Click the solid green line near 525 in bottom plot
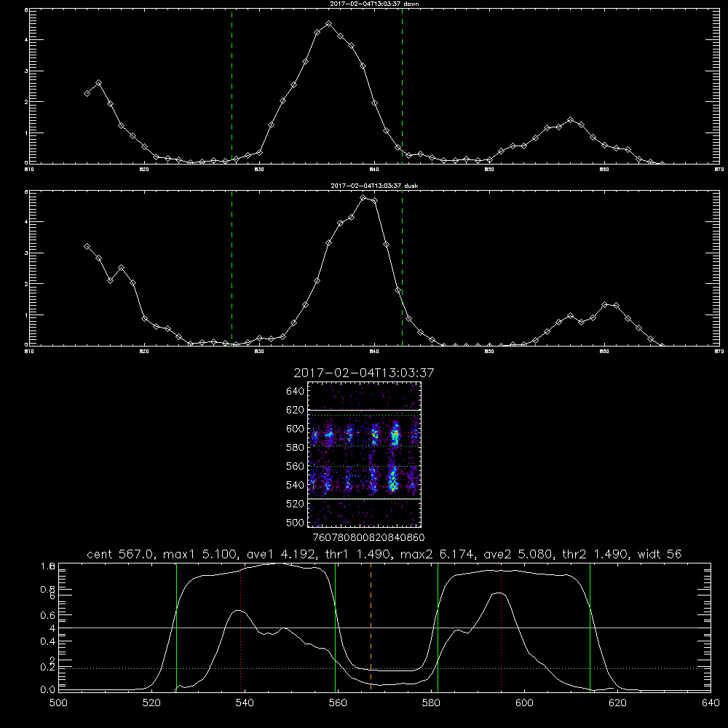Image resolution: width=728 pixels, height=728 pixels. tap(176, 627)
